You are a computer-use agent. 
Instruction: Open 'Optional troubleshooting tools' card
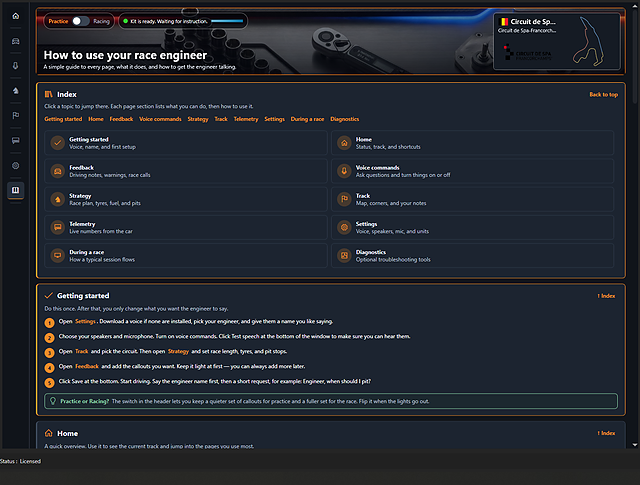pos(472,256)
